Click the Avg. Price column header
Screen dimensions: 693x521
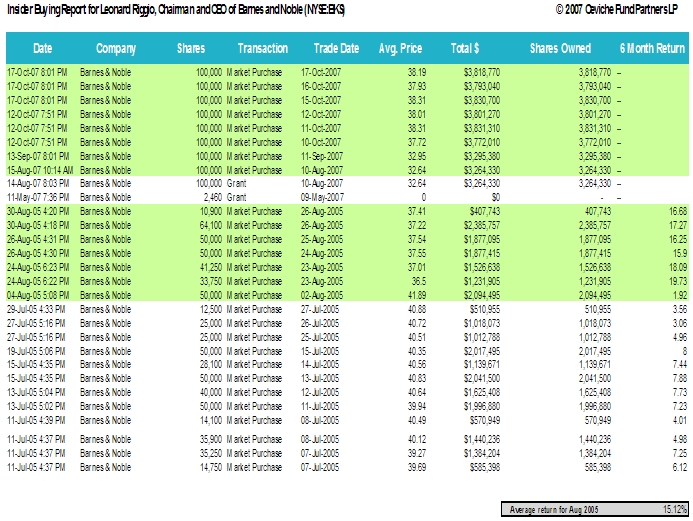coord(400,49)
